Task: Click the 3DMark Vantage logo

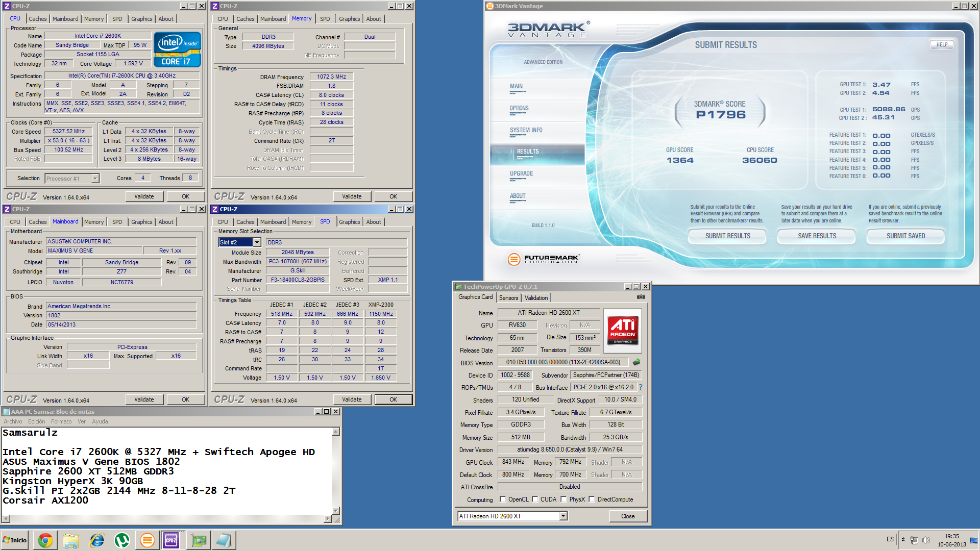Action: click(x=549, y=30)
